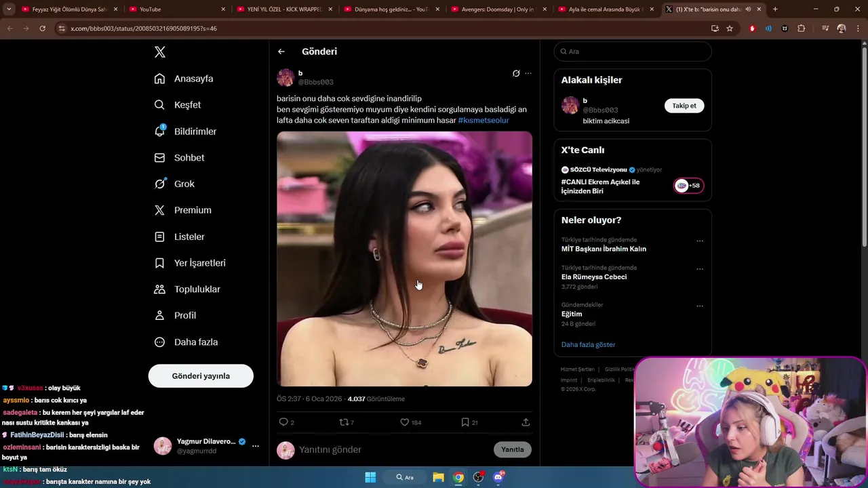Open Keşfet explore page

click(x=178, y=105)
